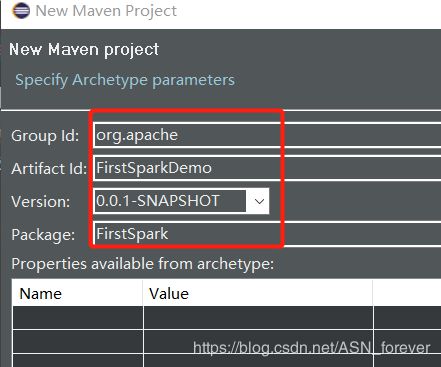Image resolution: width=441 pixels, height=367 pixels.
Task: Click the Group Id input field
Action: click(x=268, y=135)
